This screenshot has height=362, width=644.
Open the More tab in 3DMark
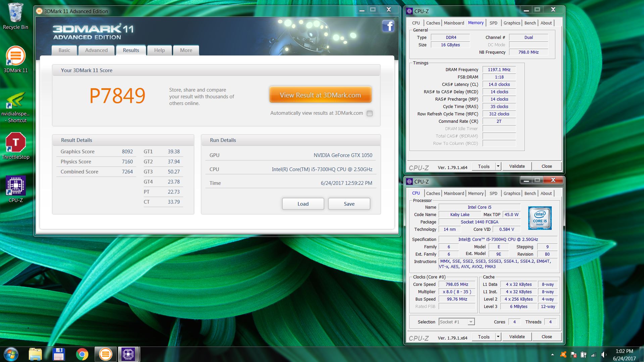pyautogui.click(x=186, y=50)
